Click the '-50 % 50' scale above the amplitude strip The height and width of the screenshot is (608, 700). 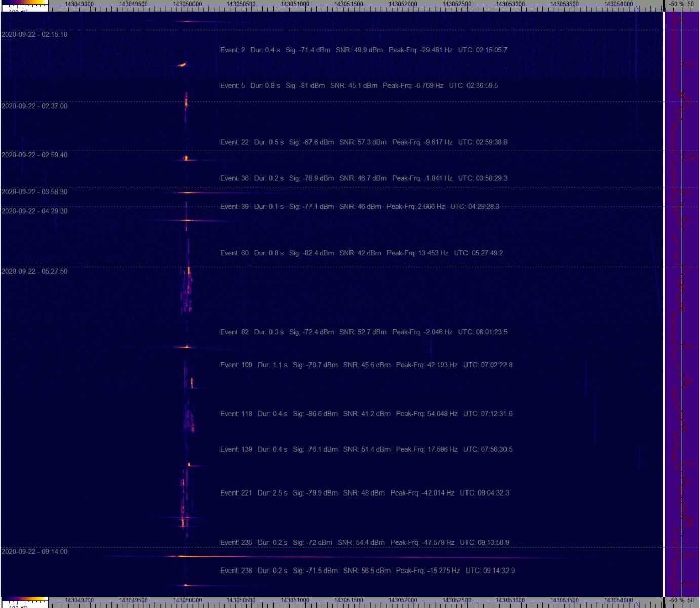point(681,4)
